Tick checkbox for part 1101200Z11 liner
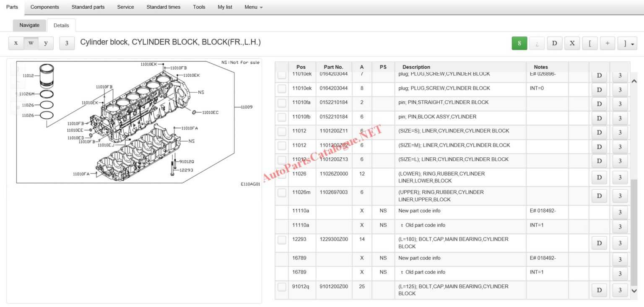The width and height of the screenshot is (644, 307). coord(282,131)
